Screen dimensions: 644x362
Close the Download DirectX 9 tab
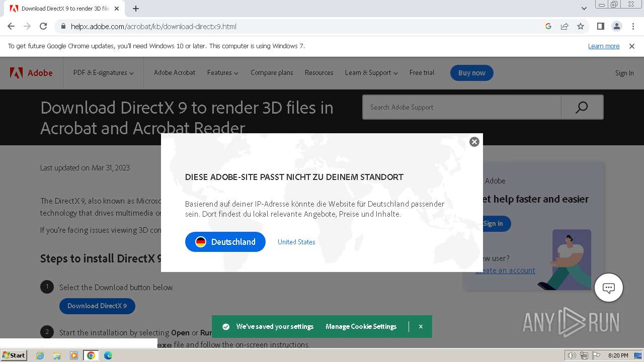[117, 9]
